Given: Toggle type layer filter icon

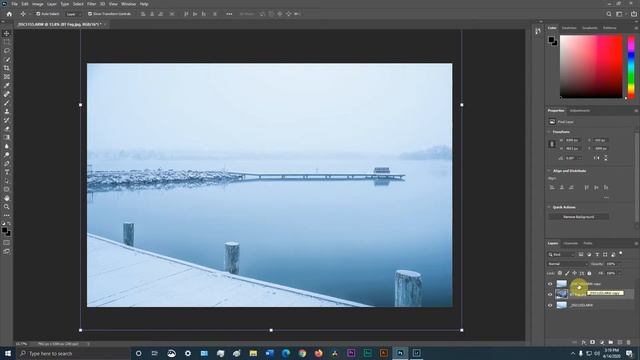Looking at the screenshot, I should (x=597, y=254).
